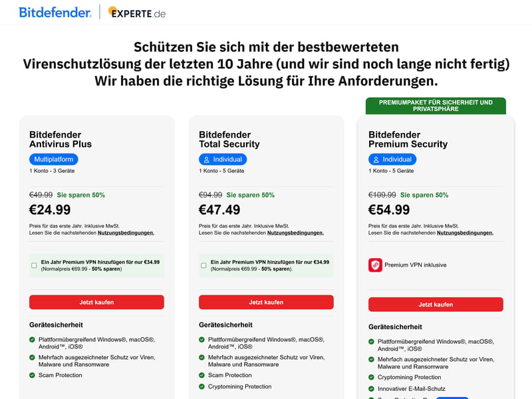The height and width of the screenshot is (399, 532).
Task: Click the person icon in Total Security Individual badge
Action: tap(206, 160)
